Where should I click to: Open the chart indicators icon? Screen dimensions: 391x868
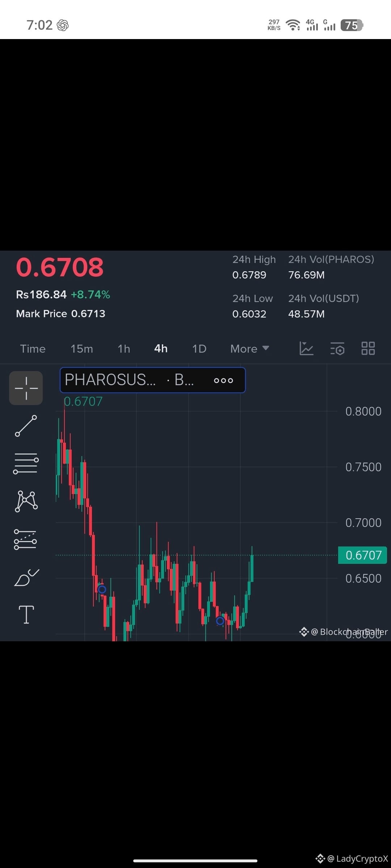306,348
